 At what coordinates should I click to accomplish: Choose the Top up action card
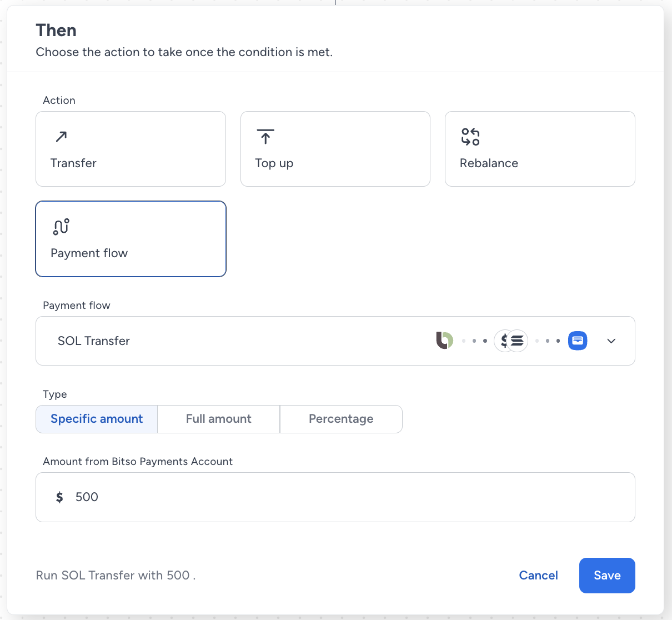335,149
